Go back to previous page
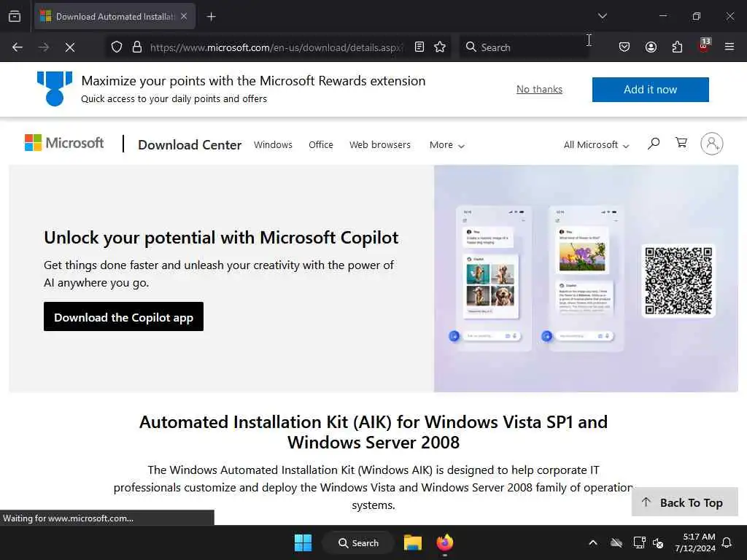This screenshot has height=560, width=747. (x=18, y=47)
